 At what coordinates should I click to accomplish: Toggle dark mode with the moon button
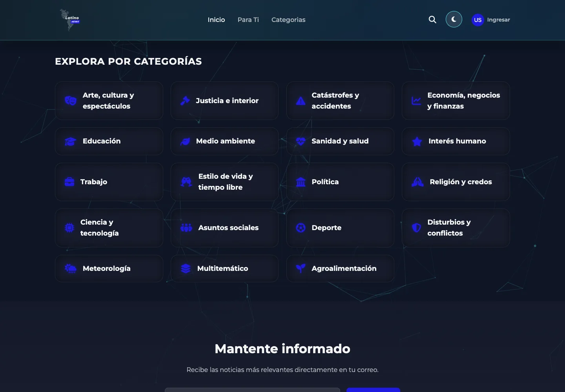point(454,19)
